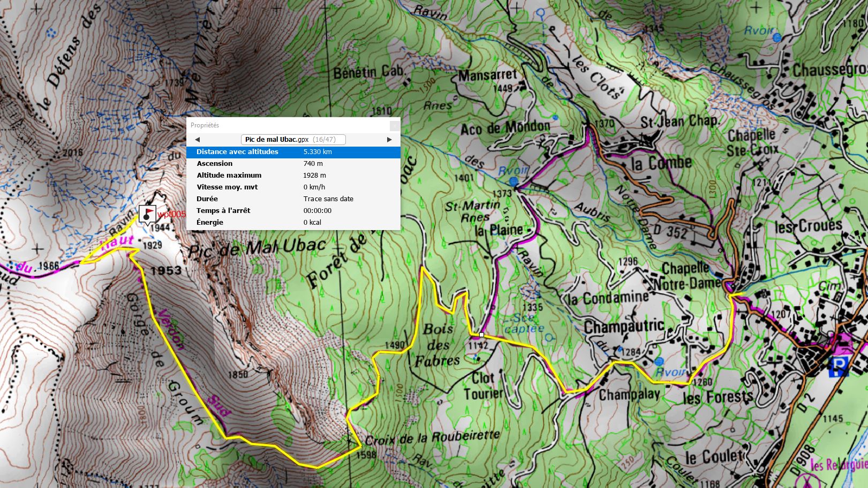Select the Temps à l'arrêt row

293,211
